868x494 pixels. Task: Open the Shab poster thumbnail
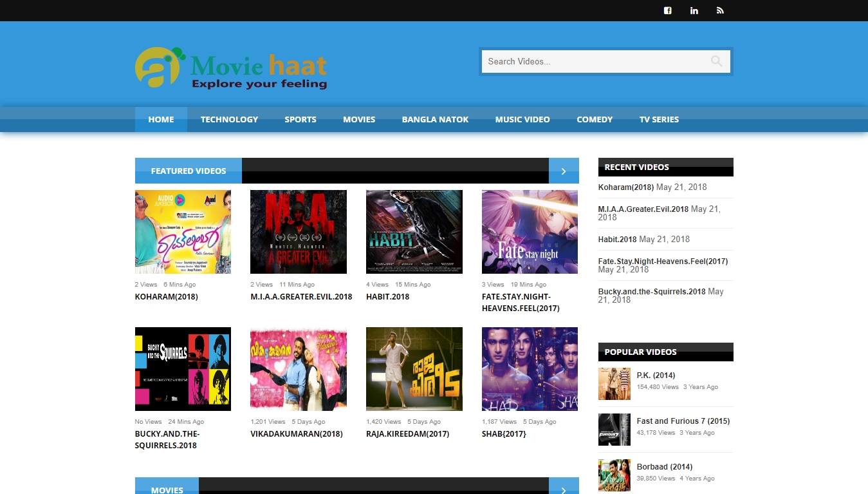(530, 369)
